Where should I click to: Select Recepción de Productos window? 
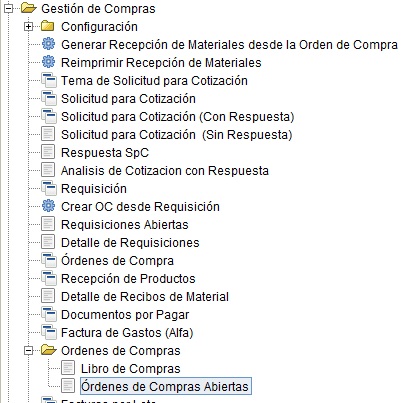[x=128, y=279]
